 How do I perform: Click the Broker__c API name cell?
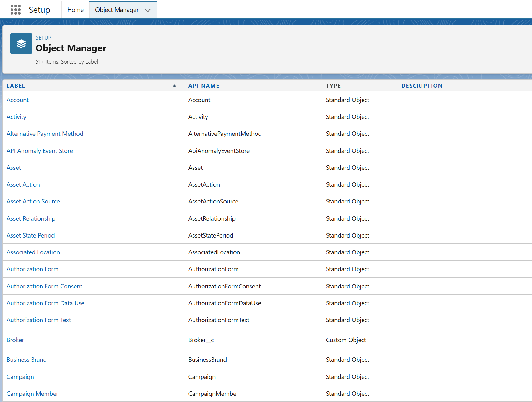point(201,340)
